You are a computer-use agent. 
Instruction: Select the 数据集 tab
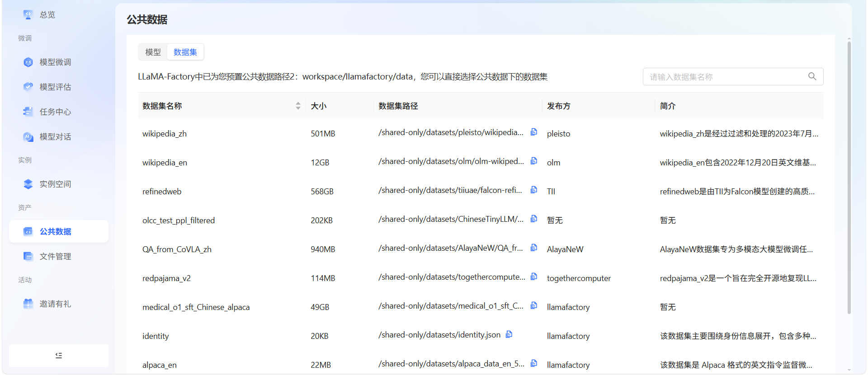pos(185,52)
